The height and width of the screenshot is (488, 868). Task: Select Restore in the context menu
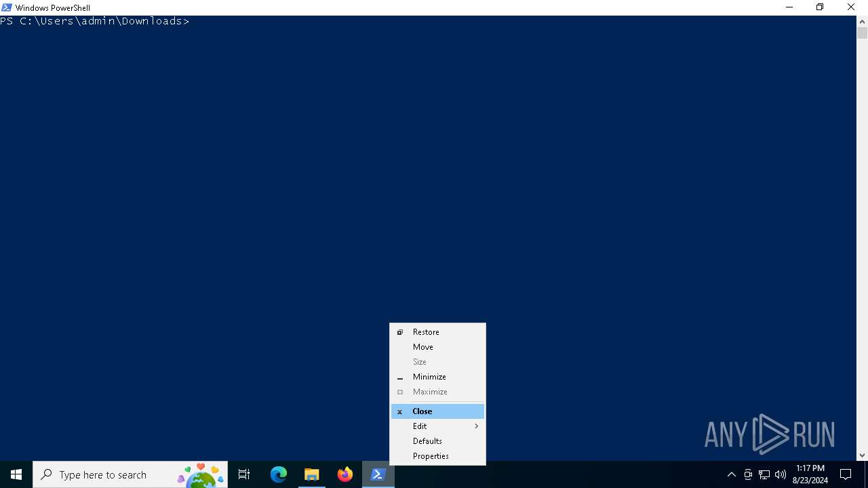437,332
